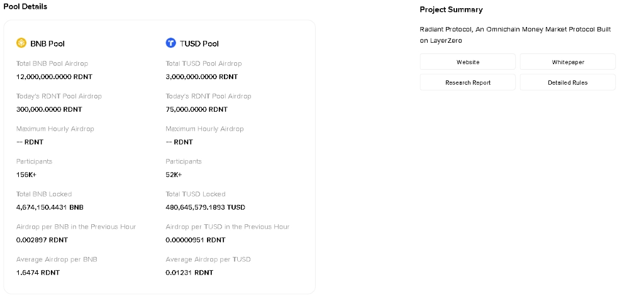The image size is (644, 304).
Task: Select 300,000.0000 RDNT daily airdrop
Action: [49, 109]
